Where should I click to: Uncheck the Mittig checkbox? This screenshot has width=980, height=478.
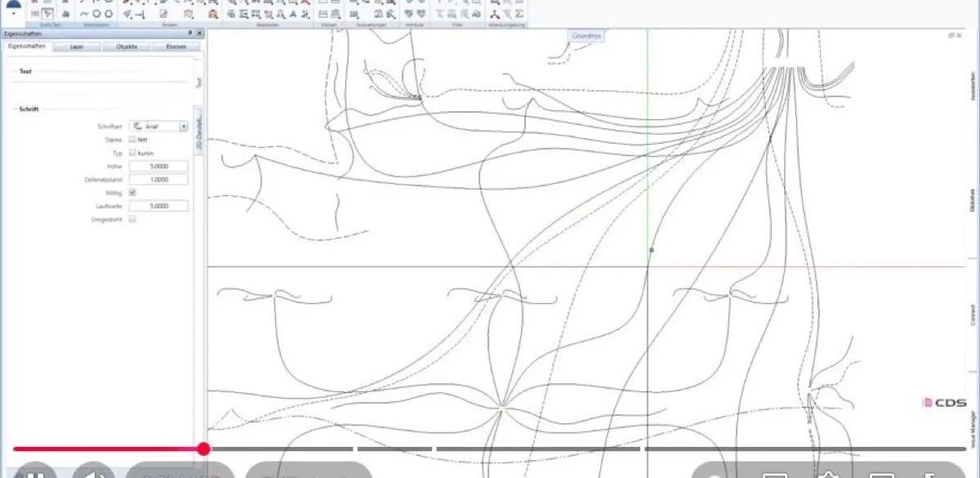[132, 192]
